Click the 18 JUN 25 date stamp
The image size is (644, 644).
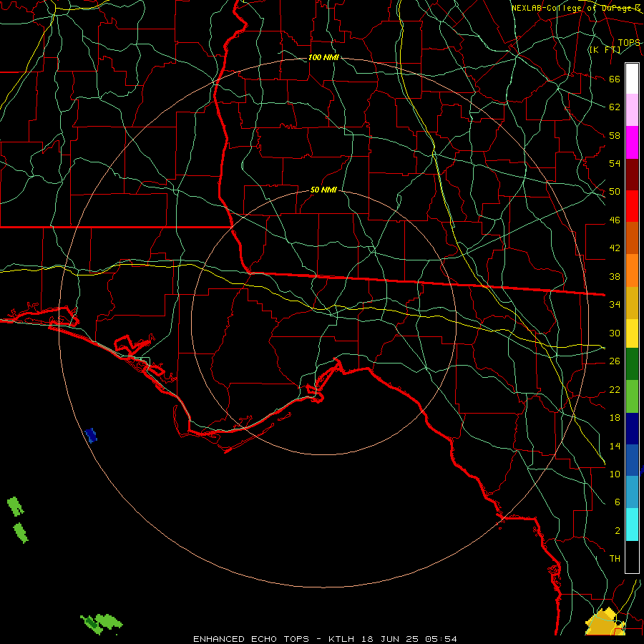(x=390, y=639)
